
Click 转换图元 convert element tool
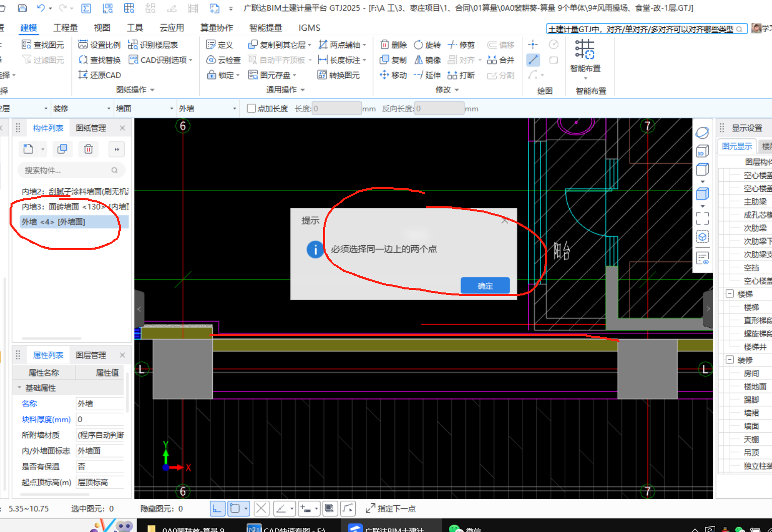click(339, 75)
